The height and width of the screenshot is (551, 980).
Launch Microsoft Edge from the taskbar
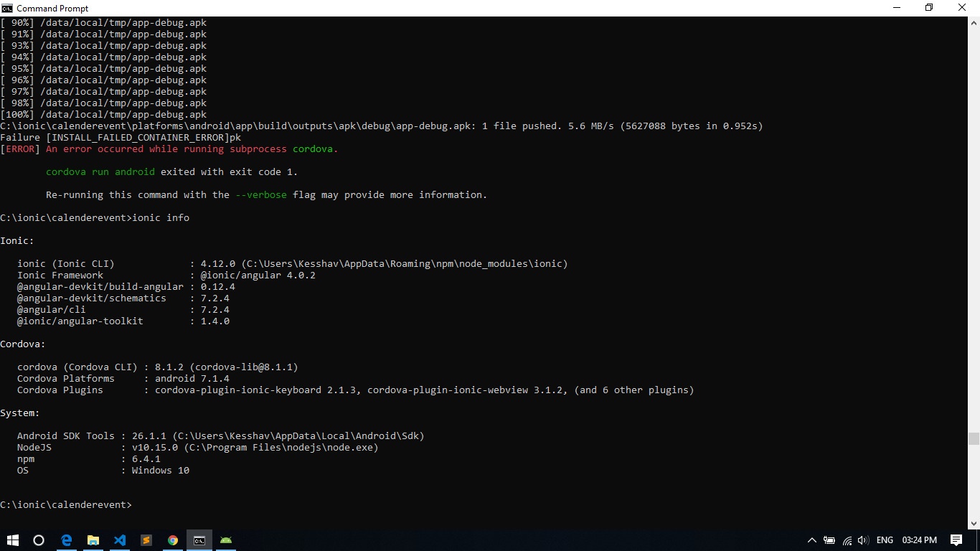(66, 540)
